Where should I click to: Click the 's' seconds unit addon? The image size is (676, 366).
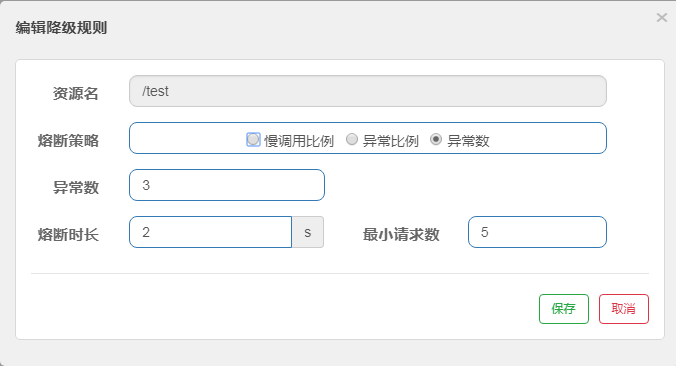pyautogui.click(x=307, y=232)
